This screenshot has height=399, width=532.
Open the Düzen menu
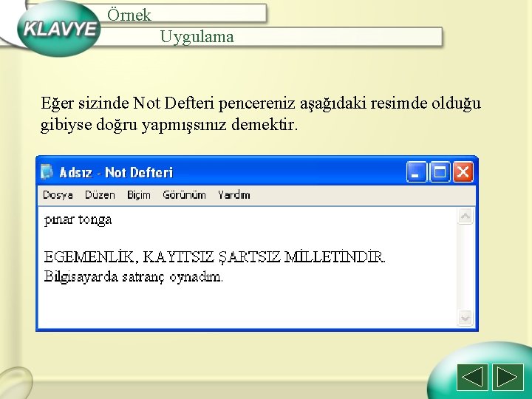pos(100,195)
